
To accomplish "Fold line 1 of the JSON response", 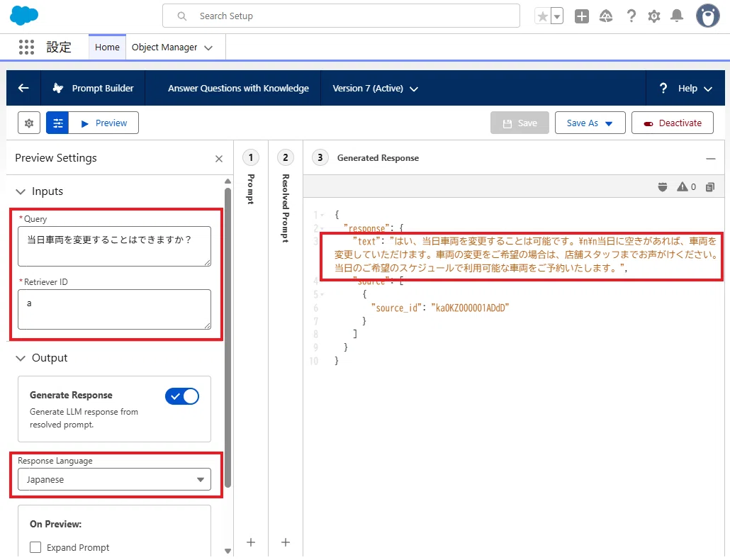I will tap(322, 215).
